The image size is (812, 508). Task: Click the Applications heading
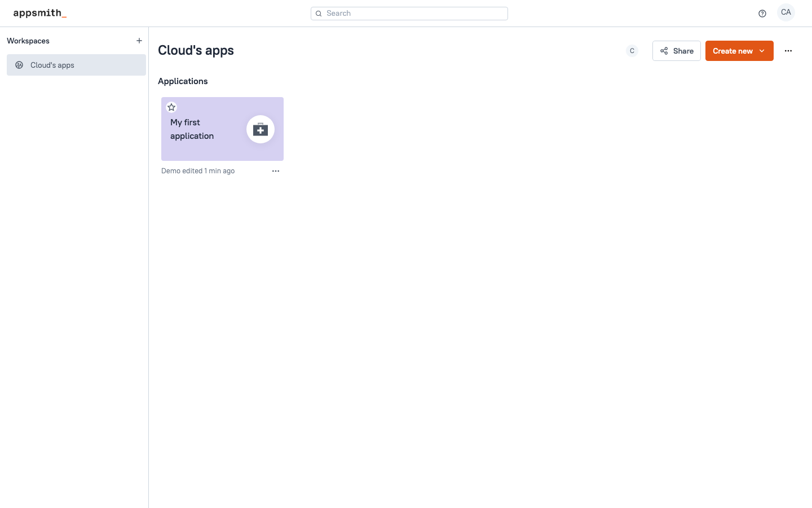coord(183,81)
